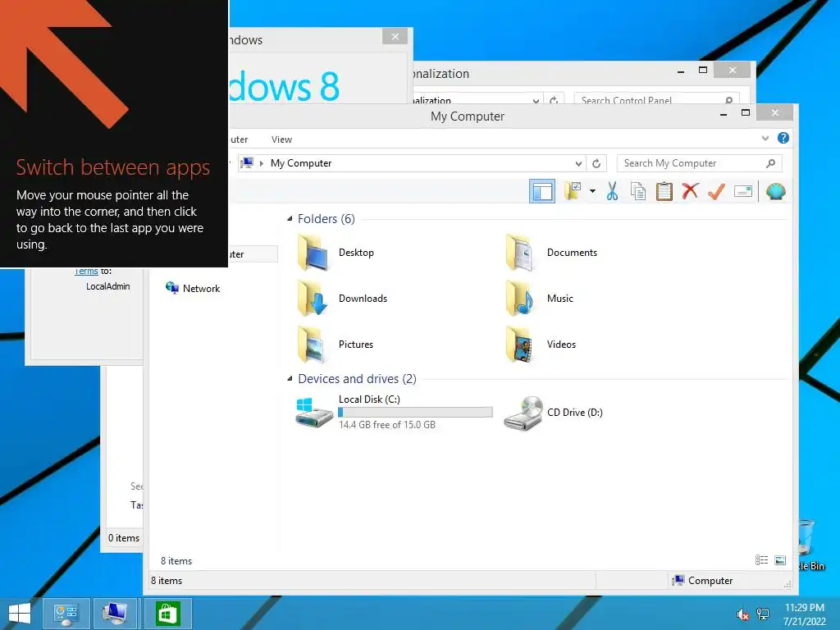This screenshot has height=630, width=840.
Task: Open the address bar history dropdown
Action: (578, 163)
